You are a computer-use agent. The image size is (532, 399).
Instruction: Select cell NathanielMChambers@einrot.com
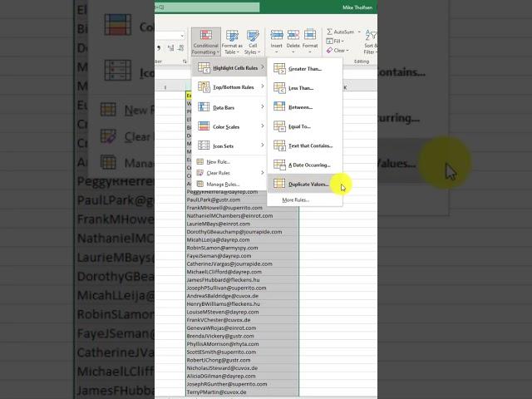242,216
